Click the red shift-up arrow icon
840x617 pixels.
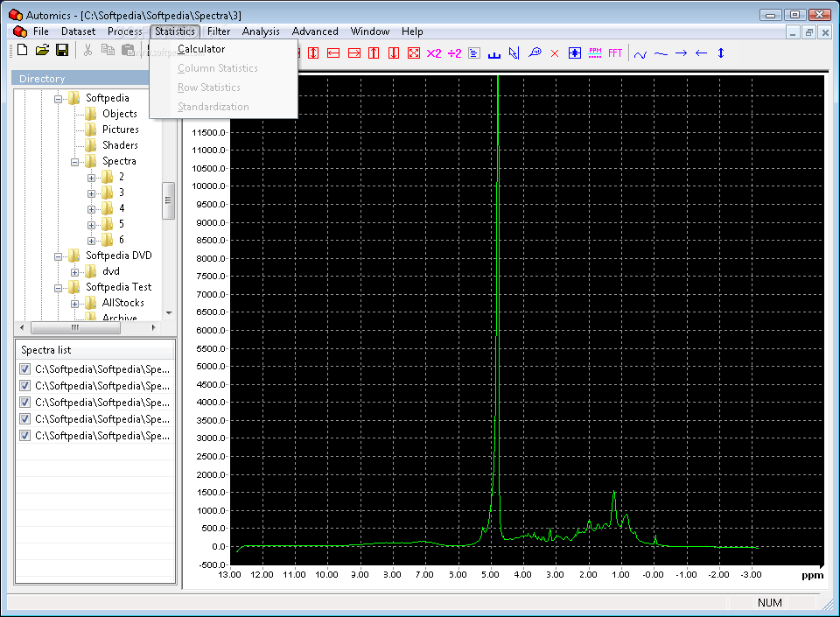(x=374, y=53)
